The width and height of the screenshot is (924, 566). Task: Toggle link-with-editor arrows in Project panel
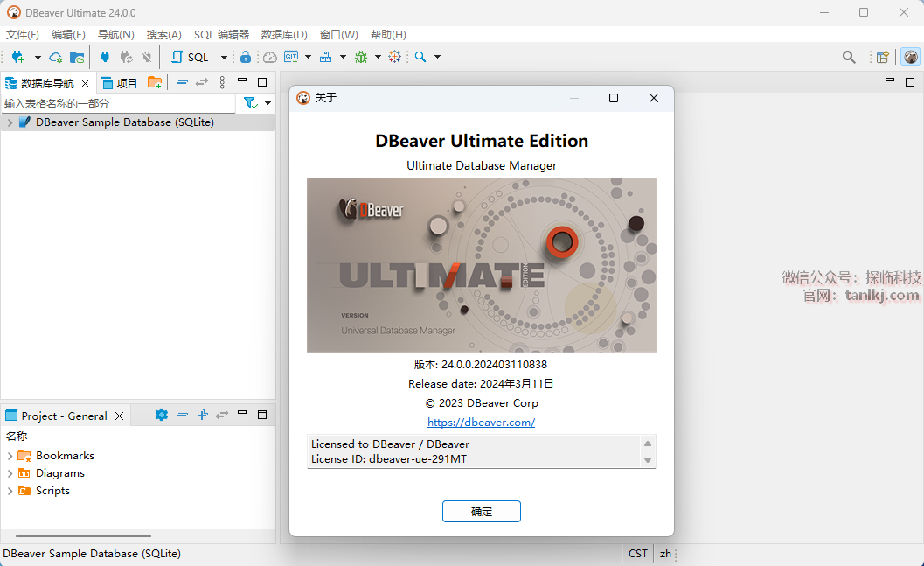[x=222, y=415]
